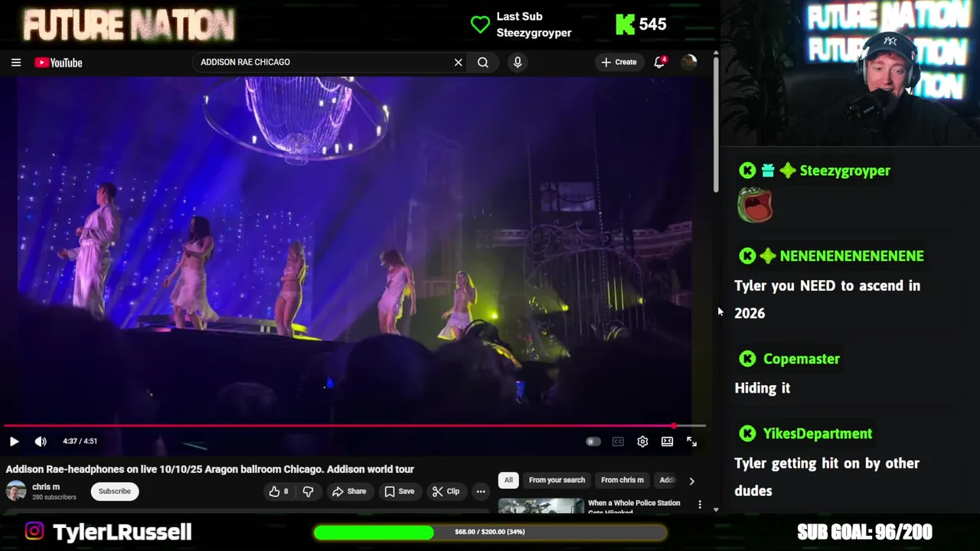
Task: Create a Clip from the video
Action: 446,491
